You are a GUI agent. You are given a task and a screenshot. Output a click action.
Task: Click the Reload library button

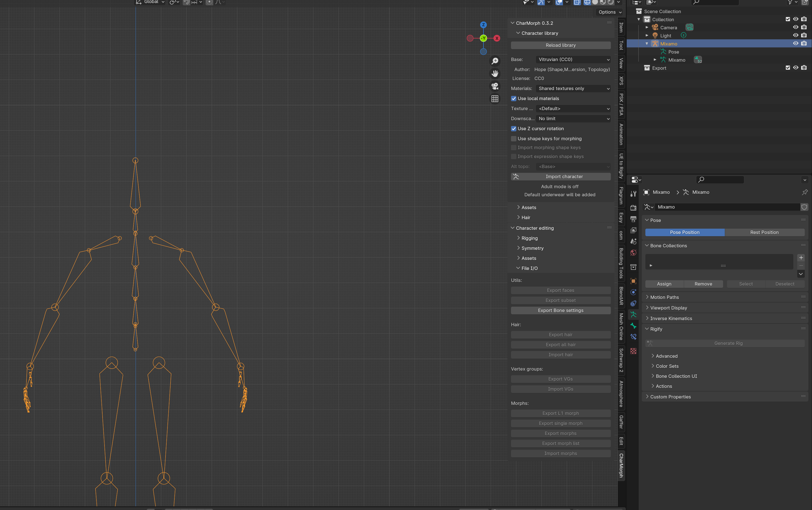pos(561,45)
